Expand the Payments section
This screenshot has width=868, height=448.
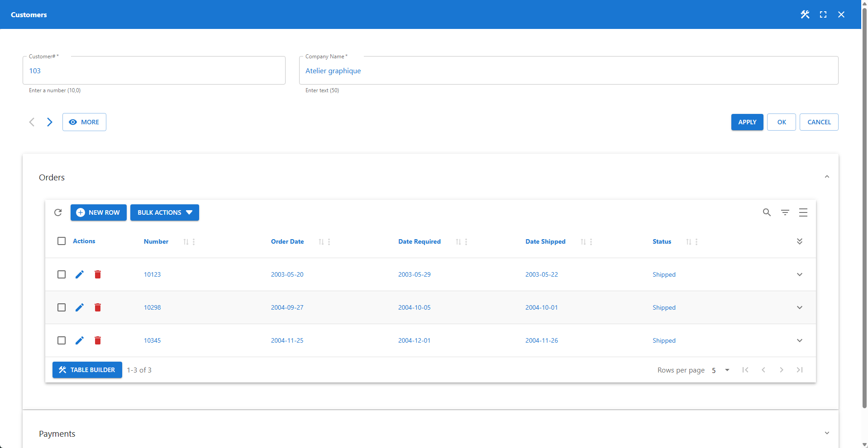coord(827,433)
